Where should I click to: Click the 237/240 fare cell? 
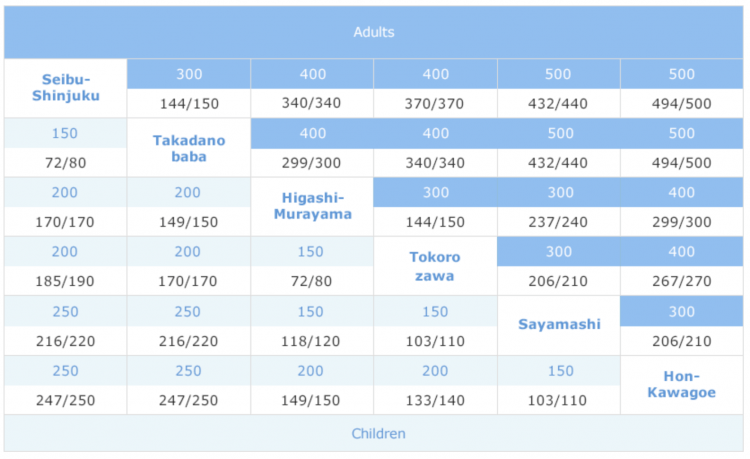tap(558, 222)
